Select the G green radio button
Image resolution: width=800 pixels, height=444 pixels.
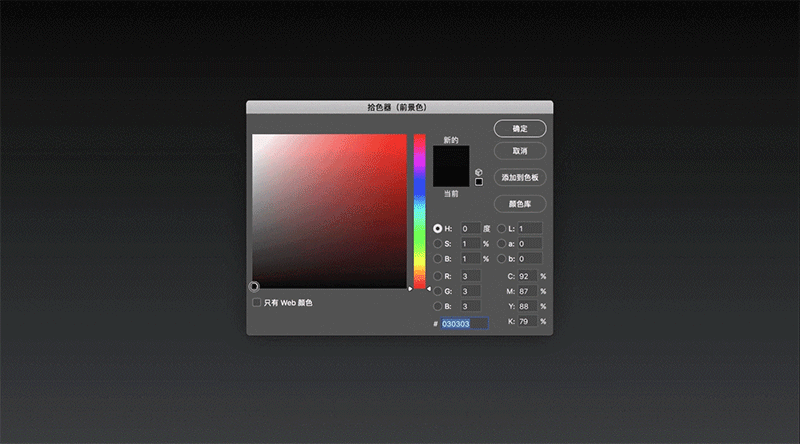(438, 291)
